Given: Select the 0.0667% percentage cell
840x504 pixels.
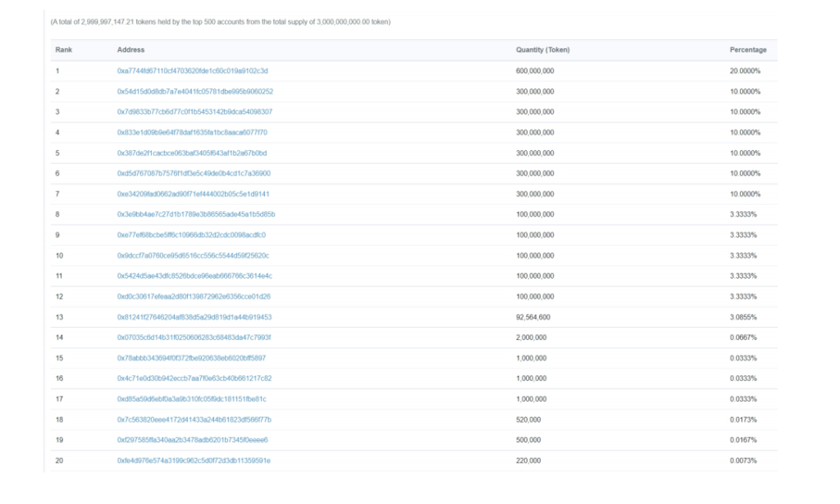Looking at the screenshot, I should tap(743, 338).
